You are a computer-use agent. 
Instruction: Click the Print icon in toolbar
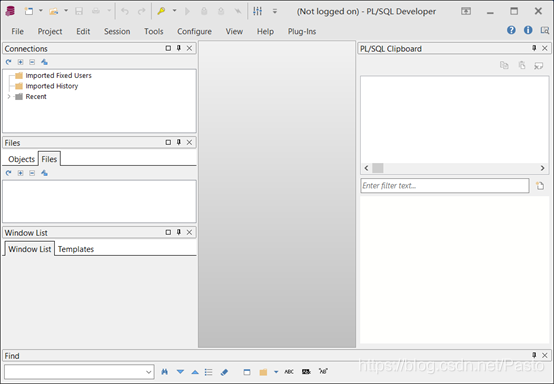pos(96,11)
